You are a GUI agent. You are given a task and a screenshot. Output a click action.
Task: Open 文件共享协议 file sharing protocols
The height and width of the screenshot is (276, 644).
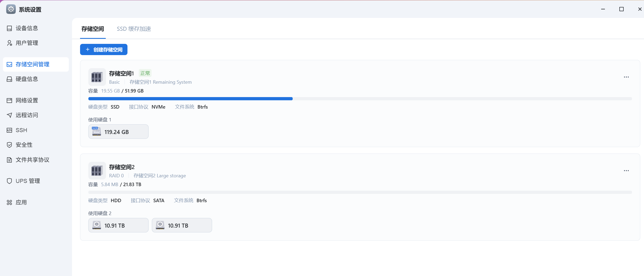click(x=32, y=160)
